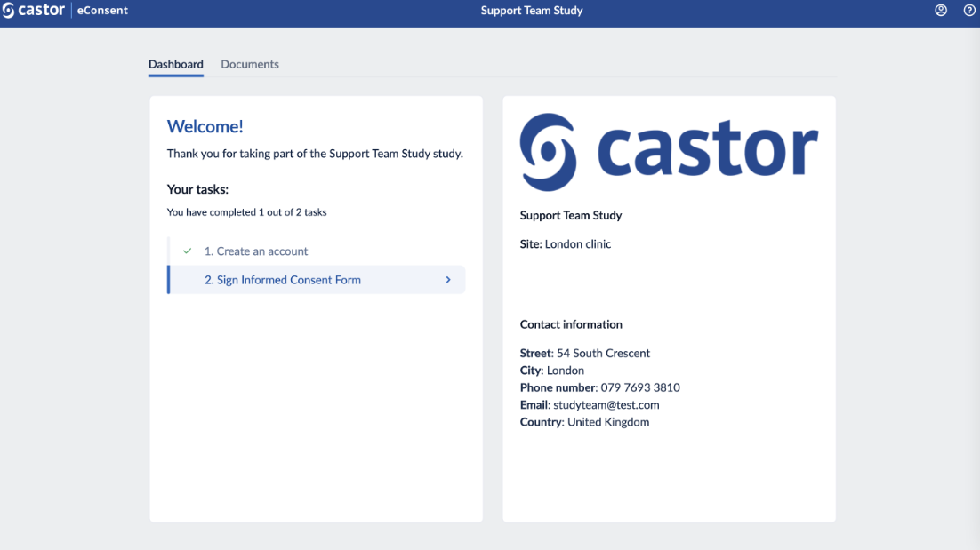The width and height of the screenshot is (980, 550).
Task: Click the Your tasks: heading
Action: [197, 189]
